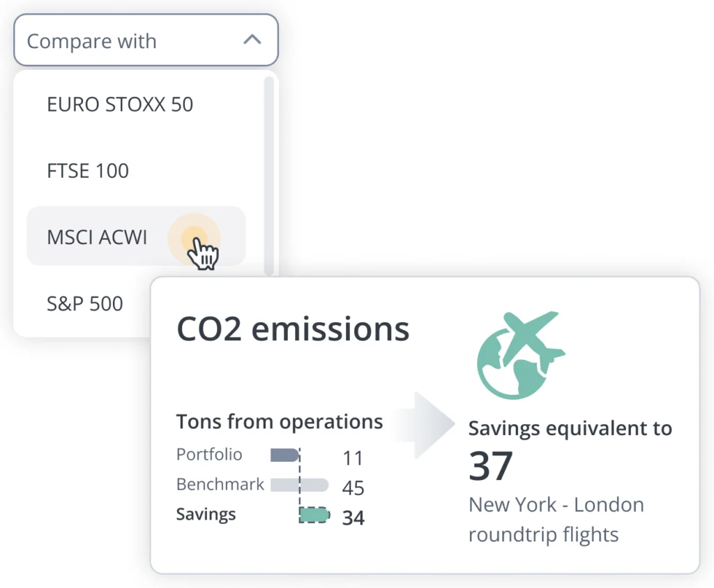Click the dropdown list scrollbar
The width and height of the screenshot is (714, 588).
tap(268, 174)
